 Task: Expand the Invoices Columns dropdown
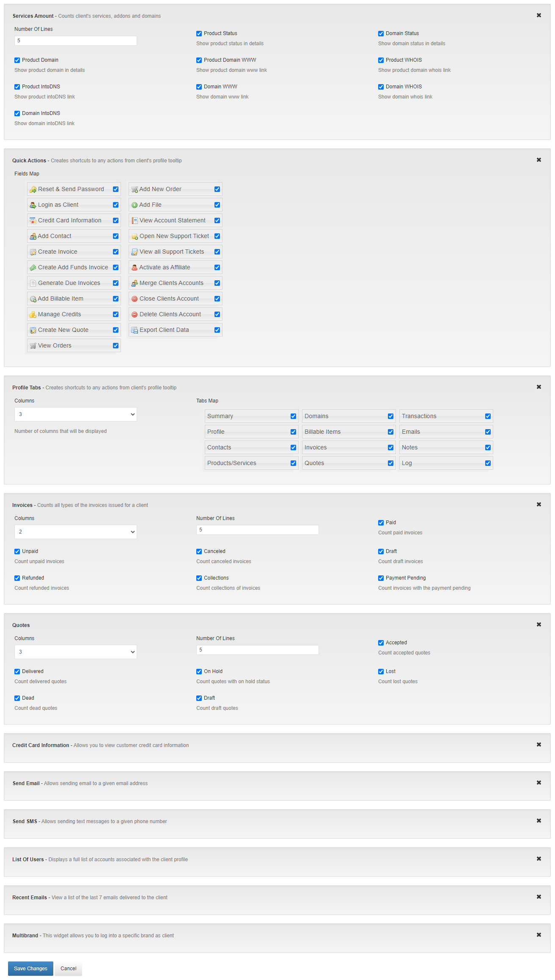pos(76,532)
